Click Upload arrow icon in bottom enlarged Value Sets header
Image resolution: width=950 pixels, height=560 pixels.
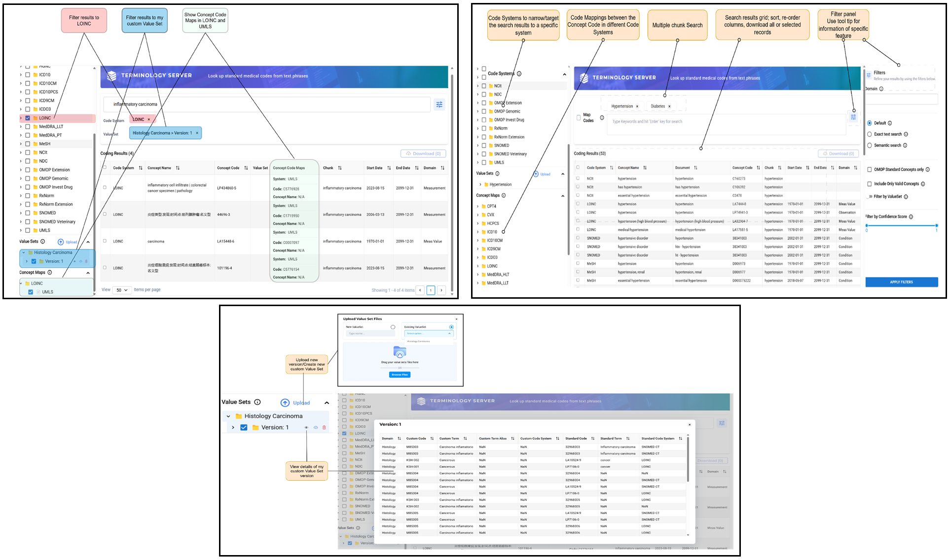coord(285,403)
